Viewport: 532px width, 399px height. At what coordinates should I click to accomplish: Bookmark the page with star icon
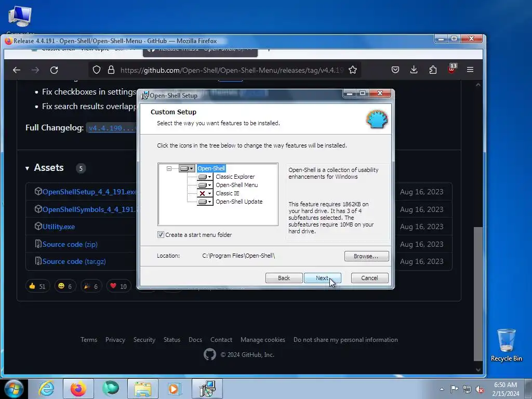pos(353,70)
